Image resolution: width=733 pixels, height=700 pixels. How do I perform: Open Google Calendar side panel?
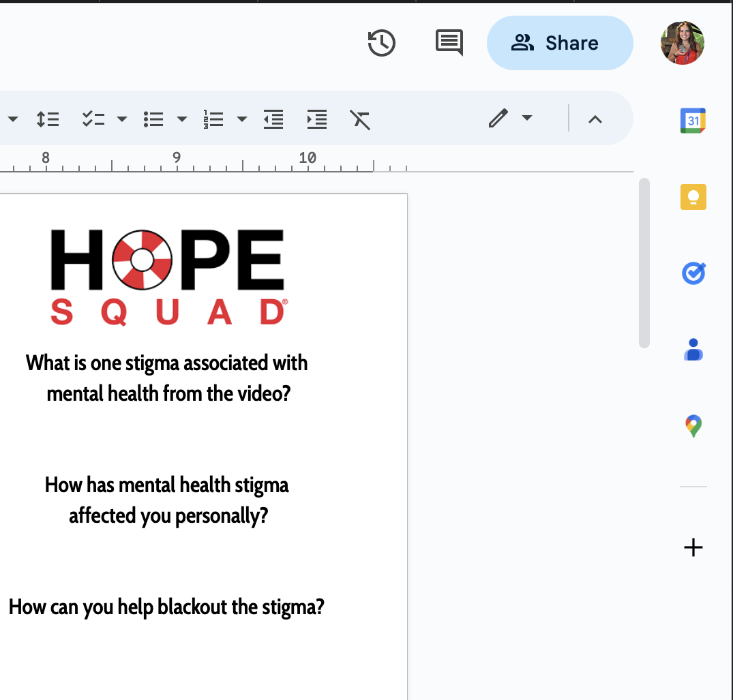coord(693,121)
